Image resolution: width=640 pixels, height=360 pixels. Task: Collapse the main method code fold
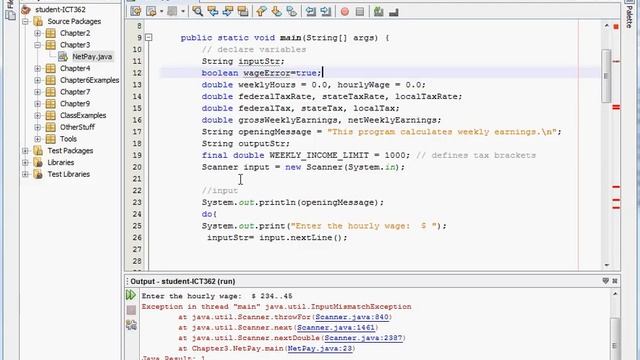(149, 38)
